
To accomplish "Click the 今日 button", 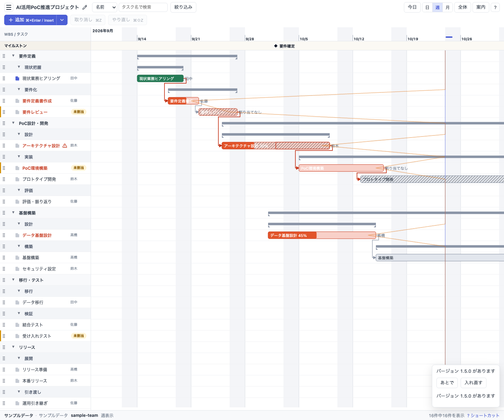I will [412, 7].
